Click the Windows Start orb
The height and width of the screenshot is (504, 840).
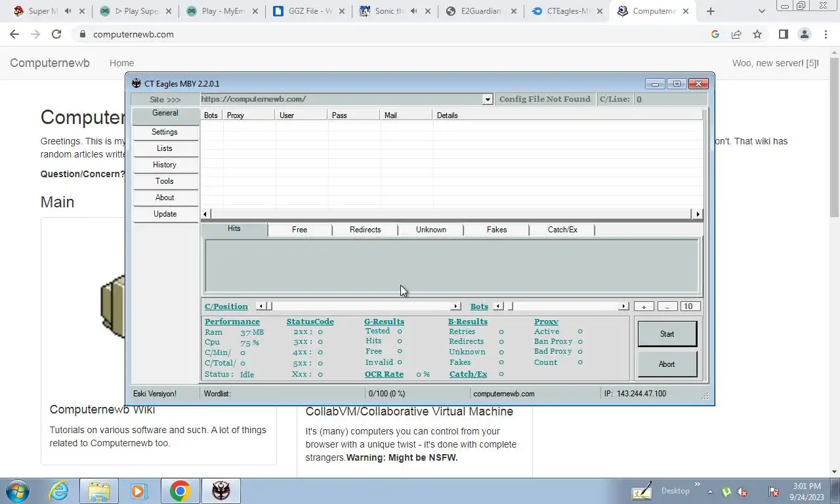18,491
